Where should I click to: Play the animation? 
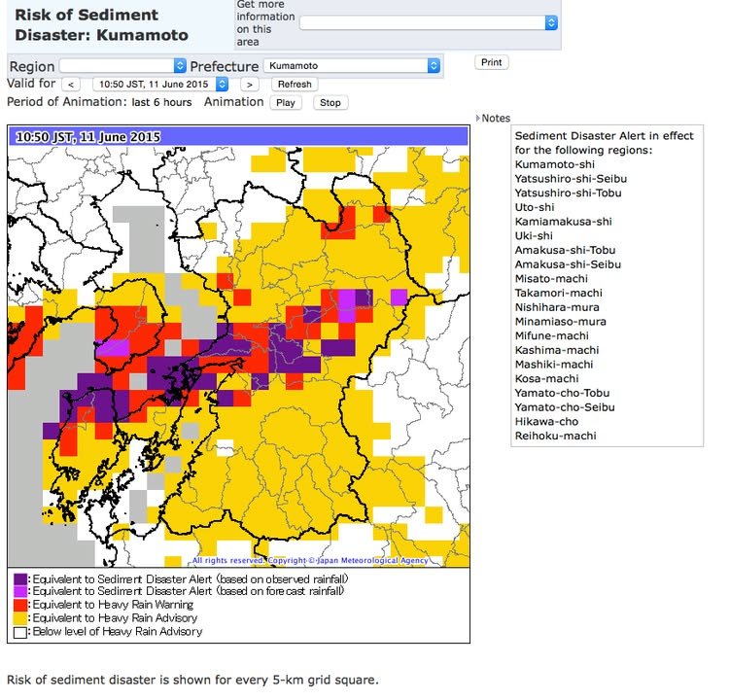tap(285, 102)
